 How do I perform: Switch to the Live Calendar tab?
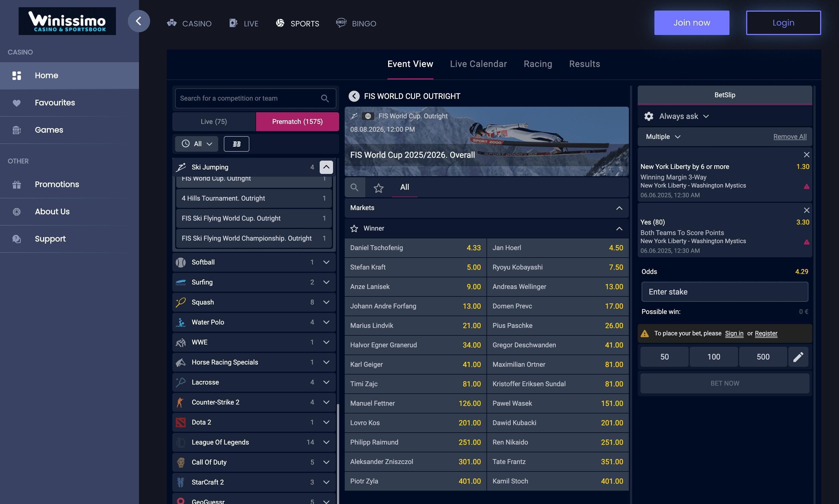click(478, 64)
